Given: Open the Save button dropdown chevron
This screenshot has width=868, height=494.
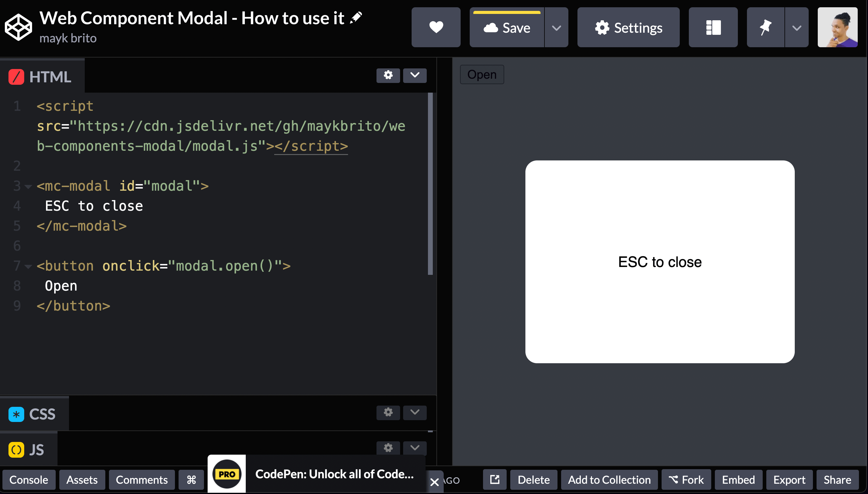Looking at the screenshot, I should pos(556,28).
